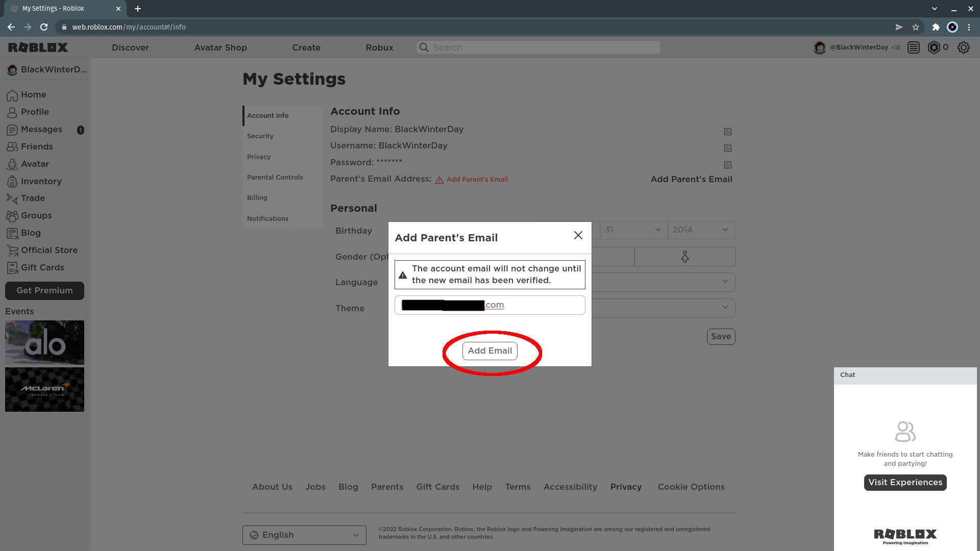This screenshot has height=551, width=980.
Task: Open the Avatar sidebar icon
Action: click(x=12, y=164)
